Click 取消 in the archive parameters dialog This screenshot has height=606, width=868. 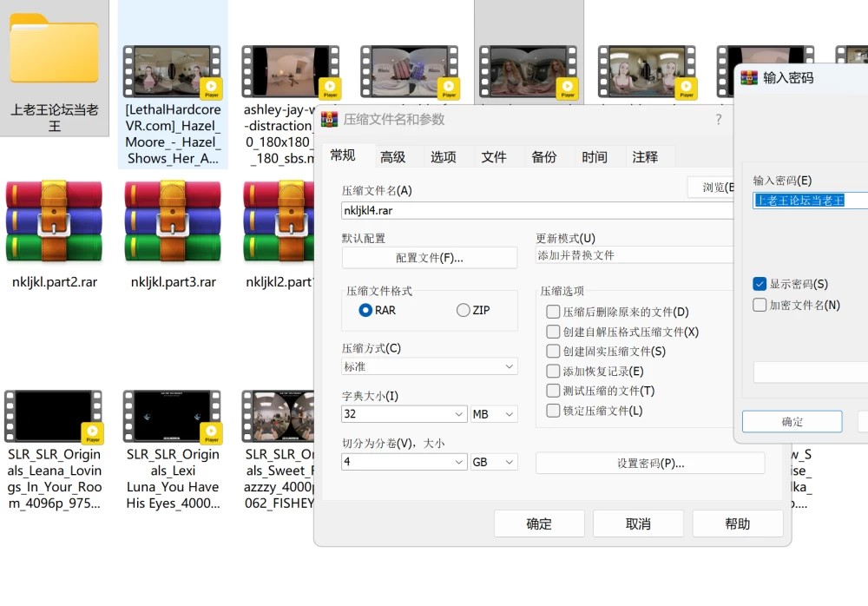point(638,524)
